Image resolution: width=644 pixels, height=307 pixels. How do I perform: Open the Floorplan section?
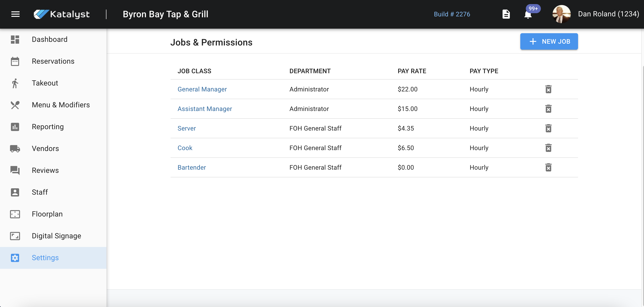[47, 214]
